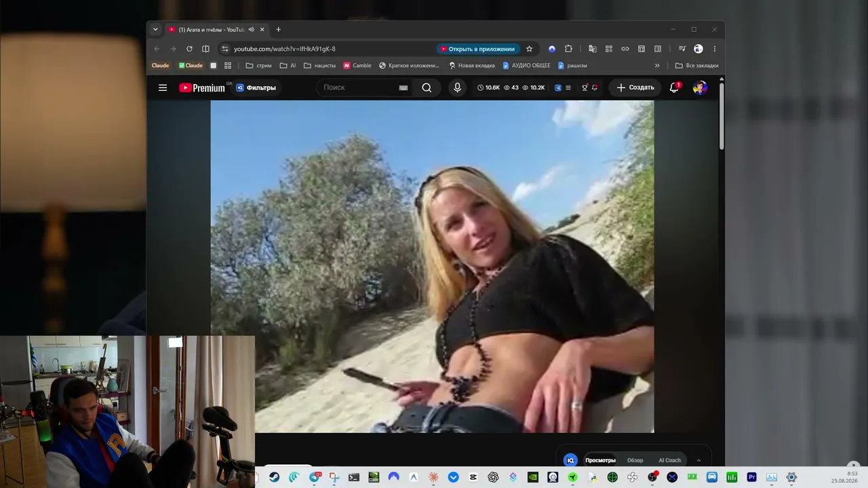
Task: Open the on-screen keyboard in search box
Action: [403, 87]
